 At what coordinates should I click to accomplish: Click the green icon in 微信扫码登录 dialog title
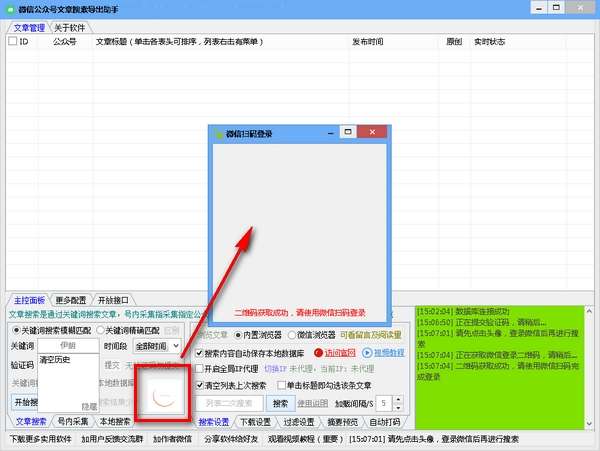tap(219, 134)
